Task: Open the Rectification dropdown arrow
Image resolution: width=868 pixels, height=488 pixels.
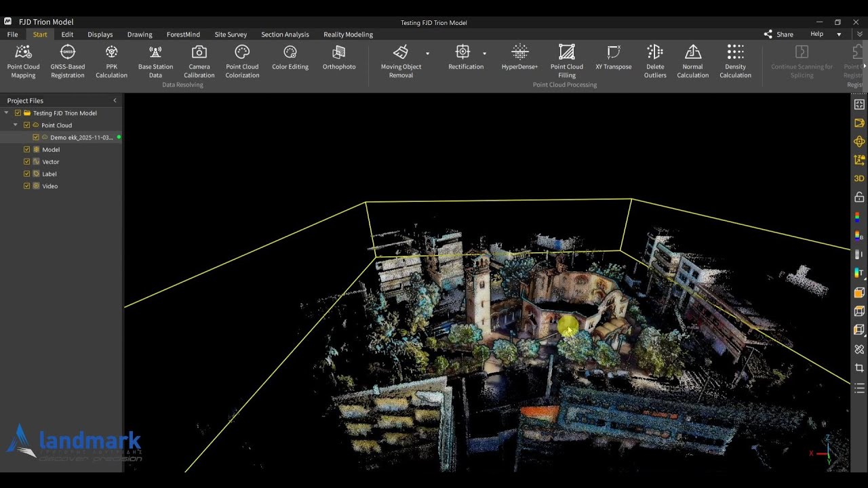Action: [x=484, y=54]
